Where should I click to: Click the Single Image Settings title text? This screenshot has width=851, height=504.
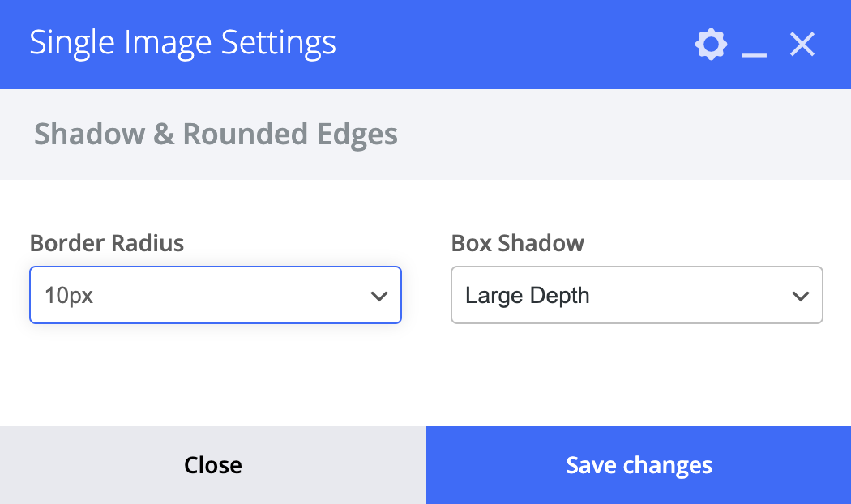[x=183, y=44]
